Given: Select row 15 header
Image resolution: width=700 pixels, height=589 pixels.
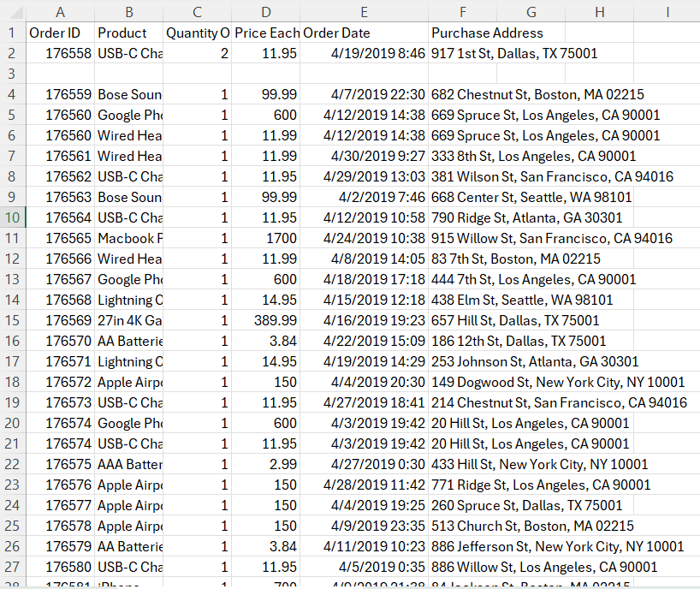Looking at the screenshot, I should coord(13,320).
